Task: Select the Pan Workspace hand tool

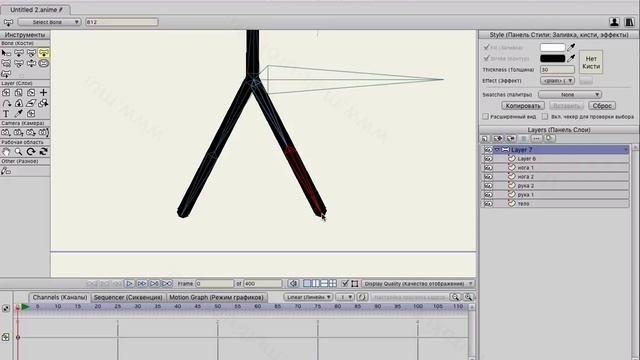Action: click(6, 152)
